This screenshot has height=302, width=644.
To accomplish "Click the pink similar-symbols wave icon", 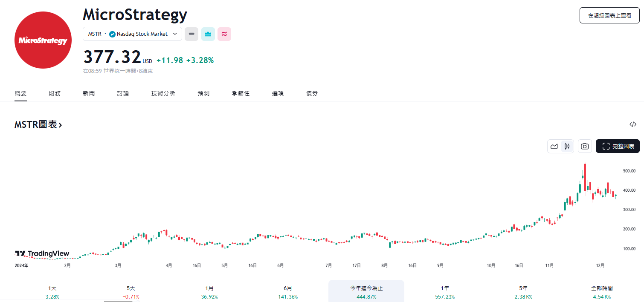I will click(x=224, y=34).
